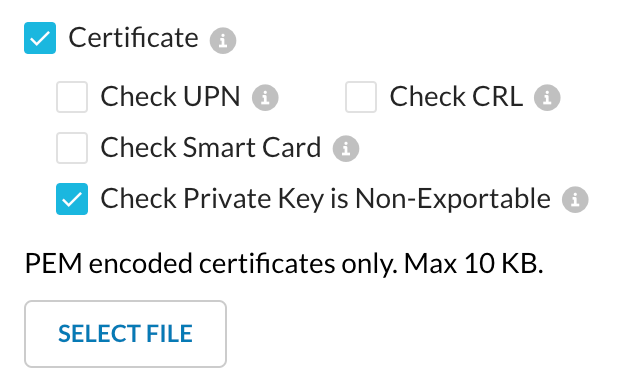Show the Check UPN info tooltip icon
This screenshot has width=620, height=378.
click(x=265, y=97)
